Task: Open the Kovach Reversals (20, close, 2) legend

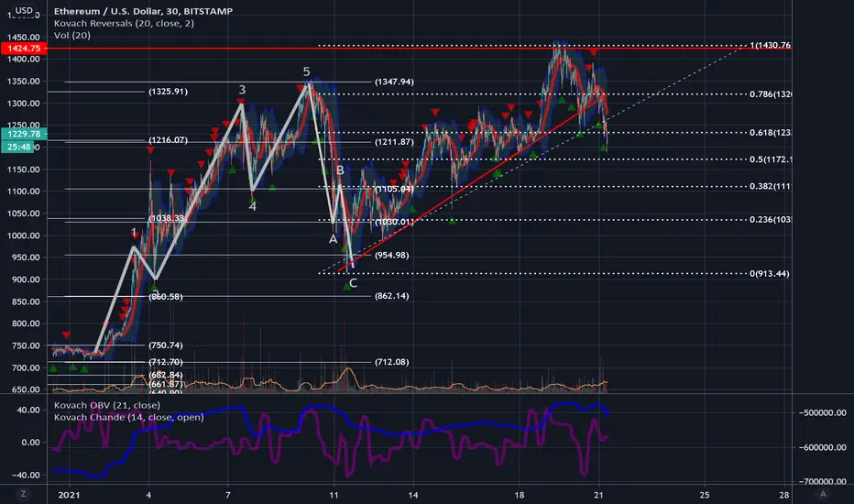Action: point(124,23)
